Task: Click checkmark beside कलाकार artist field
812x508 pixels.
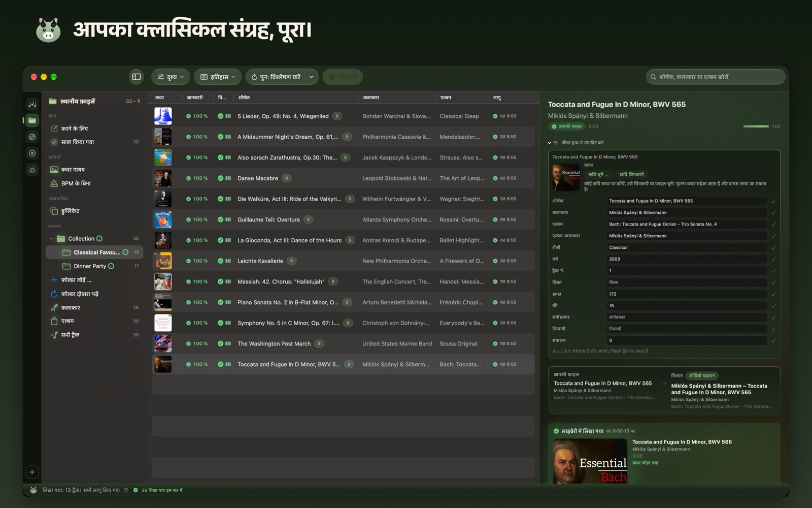Action: point(773,213)
